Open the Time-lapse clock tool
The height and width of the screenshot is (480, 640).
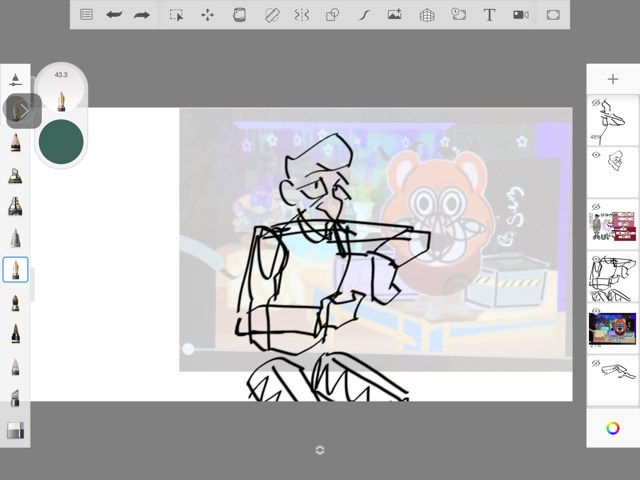tap(458, 15)
